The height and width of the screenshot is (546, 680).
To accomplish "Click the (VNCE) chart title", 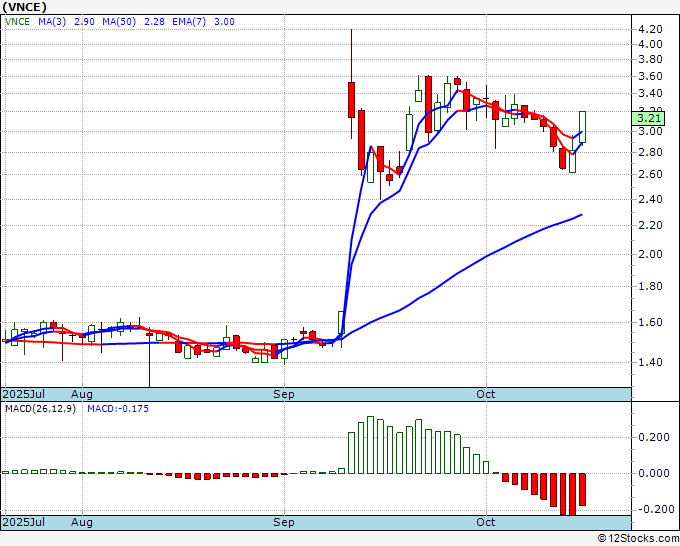I will click(24, 7).
